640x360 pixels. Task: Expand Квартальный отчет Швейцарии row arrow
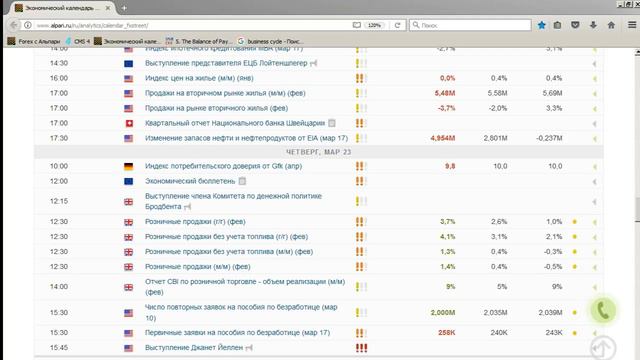click(595, 124)
